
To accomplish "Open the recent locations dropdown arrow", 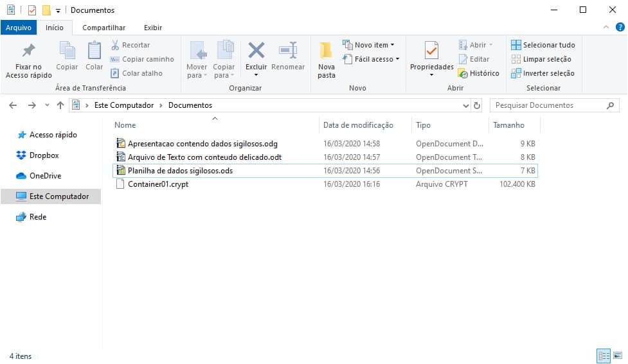I will (47, 105).
